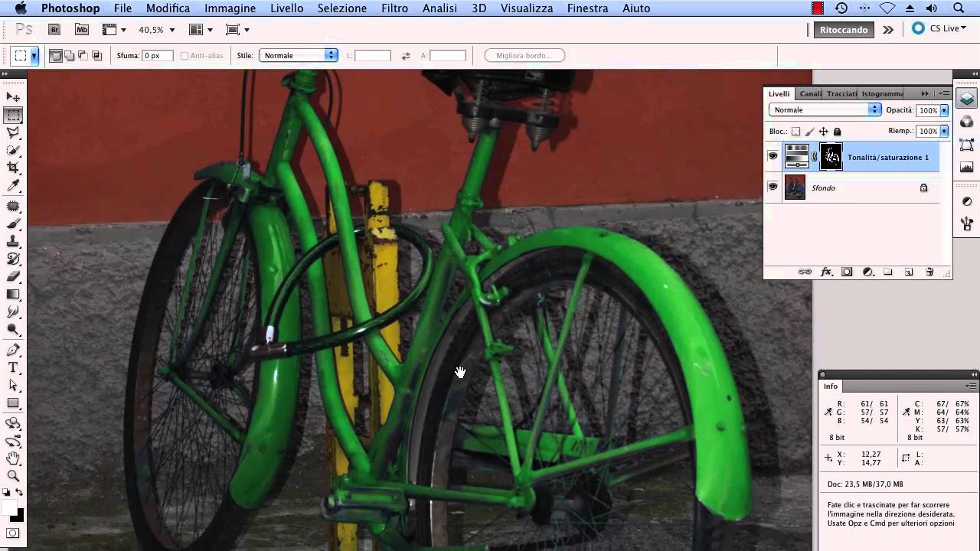Select the Zoom tool in toolbox
The width and height of the screenshot is (980, 551).
coord(13,476)
